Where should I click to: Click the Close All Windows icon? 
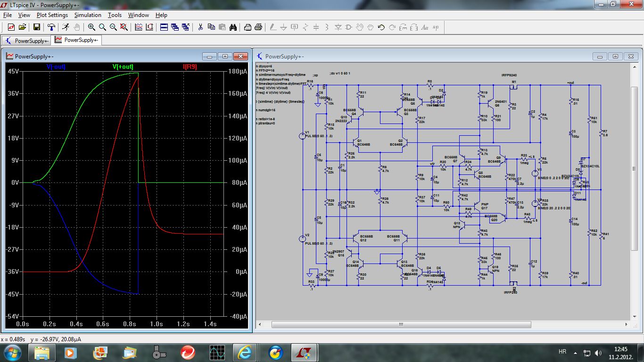coord(186,27)
